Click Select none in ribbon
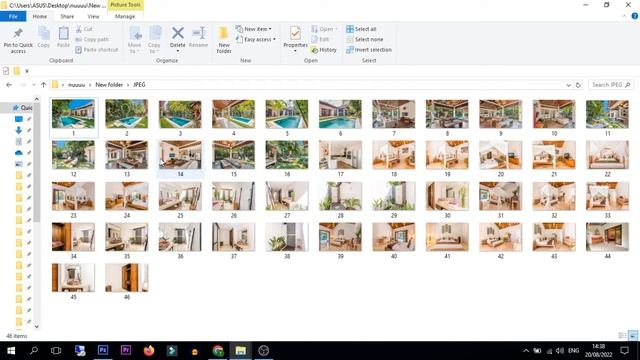Viewport: 640px width, 360px height. [365, 40]
